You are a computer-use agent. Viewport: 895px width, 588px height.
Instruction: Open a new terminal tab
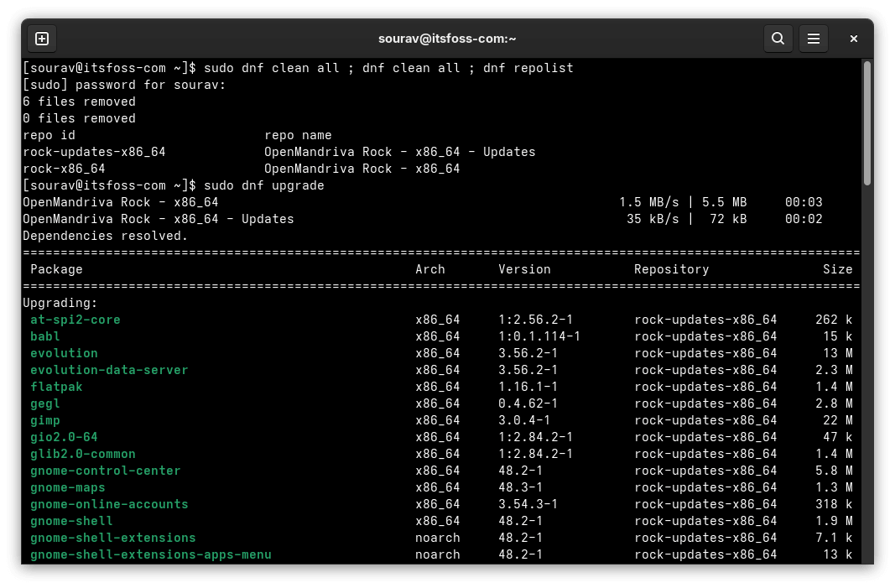[41, 39]
